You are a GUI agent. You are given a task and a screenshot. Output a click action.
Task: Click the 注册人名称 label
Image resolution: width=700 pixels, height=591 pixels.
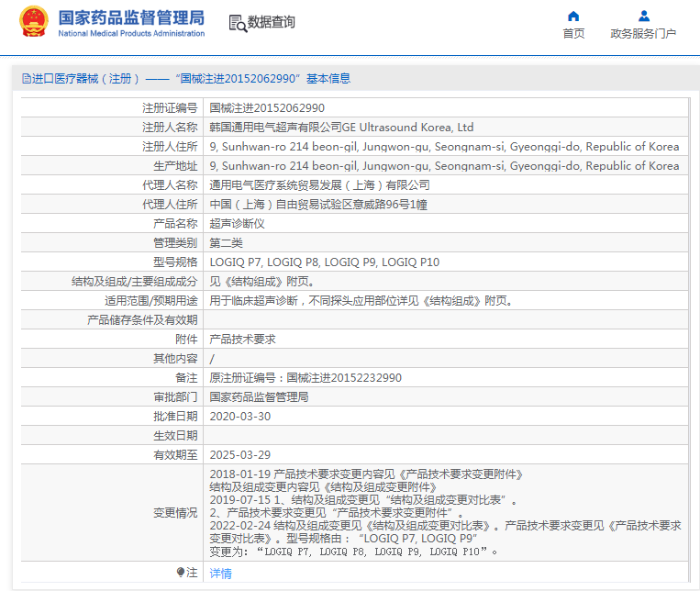(x=170, y=128)
